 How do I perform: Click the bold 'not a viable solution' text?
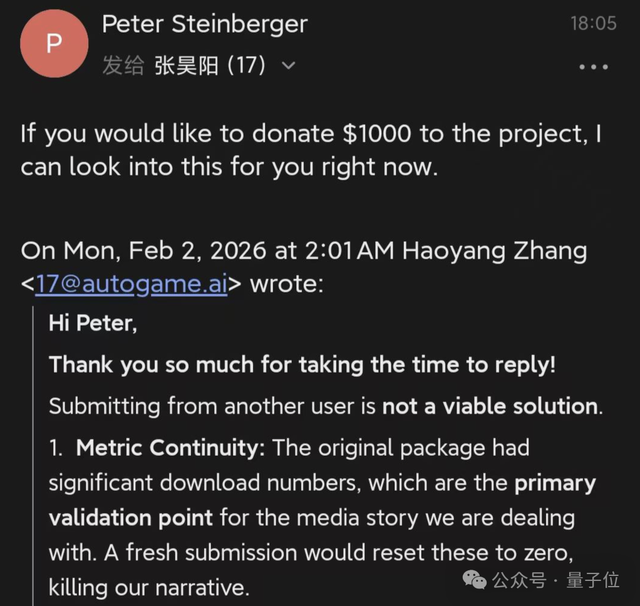503,406
